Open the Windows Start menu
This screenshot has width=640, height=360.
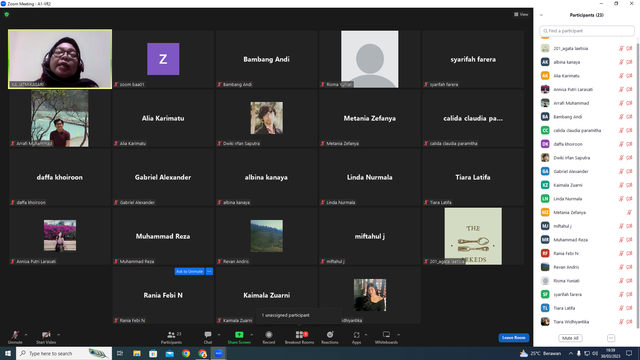tap(8, 353)
